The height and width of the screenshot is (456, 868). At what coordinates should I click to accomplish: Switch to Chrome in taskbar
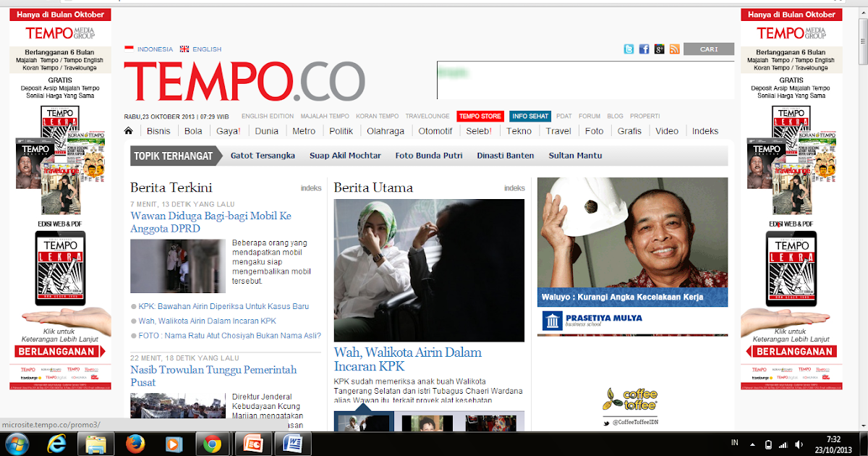click(x=212, y=444)
